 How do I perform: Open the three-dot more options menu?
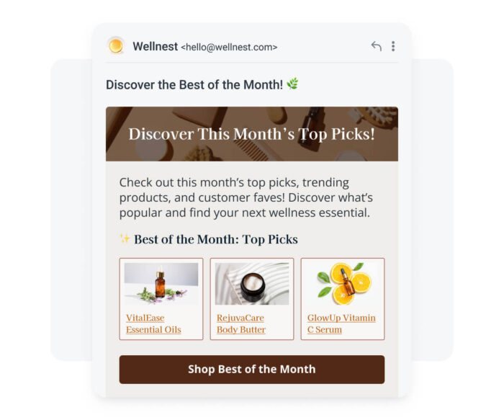point(393,46)
